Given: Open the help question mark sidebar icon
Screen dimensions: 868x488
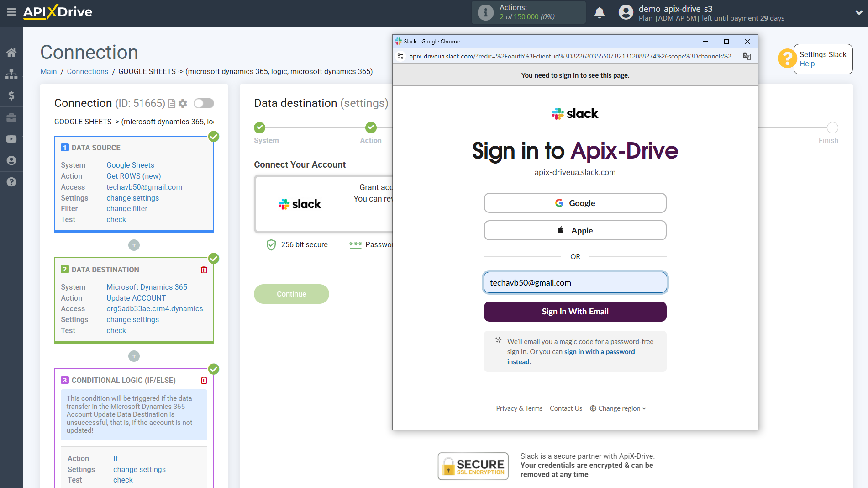Looking at the screenshot, I should 11,182.
